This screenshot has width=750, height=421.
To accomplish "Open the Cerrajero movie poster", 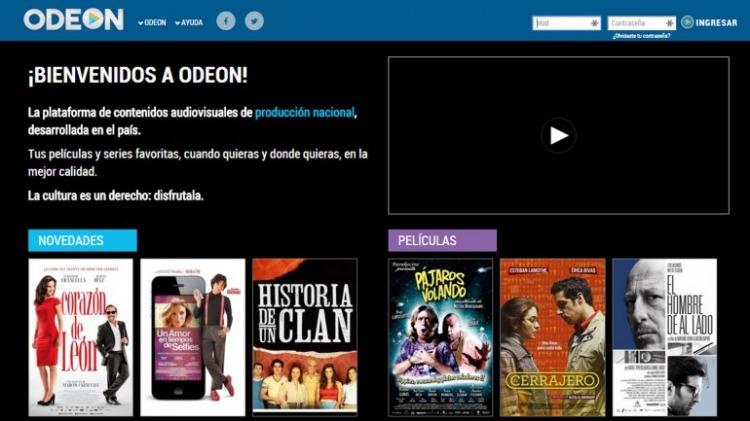I will pyautogui.click(x=552, y=337).
